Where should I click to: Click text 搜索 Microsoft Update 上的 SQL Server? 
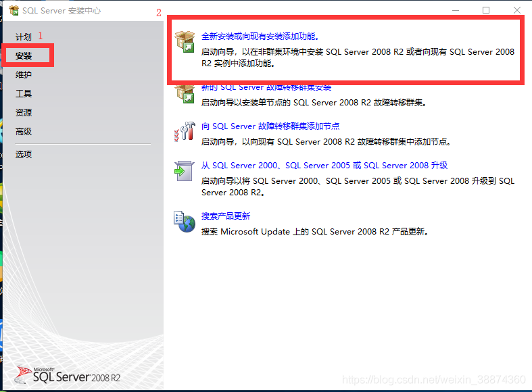click(x=315, y=232)
